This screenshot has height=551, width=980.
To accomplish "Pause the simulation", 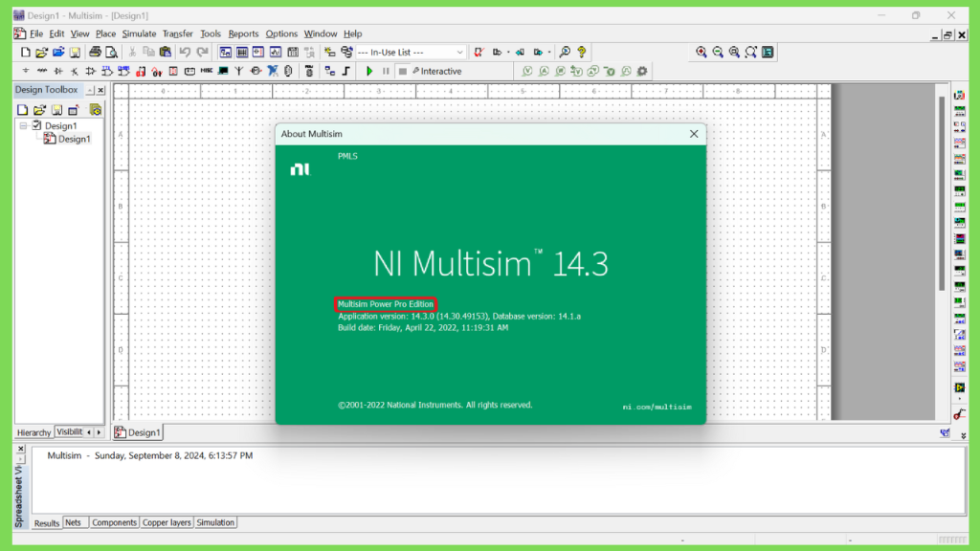I will coord(386,71).
